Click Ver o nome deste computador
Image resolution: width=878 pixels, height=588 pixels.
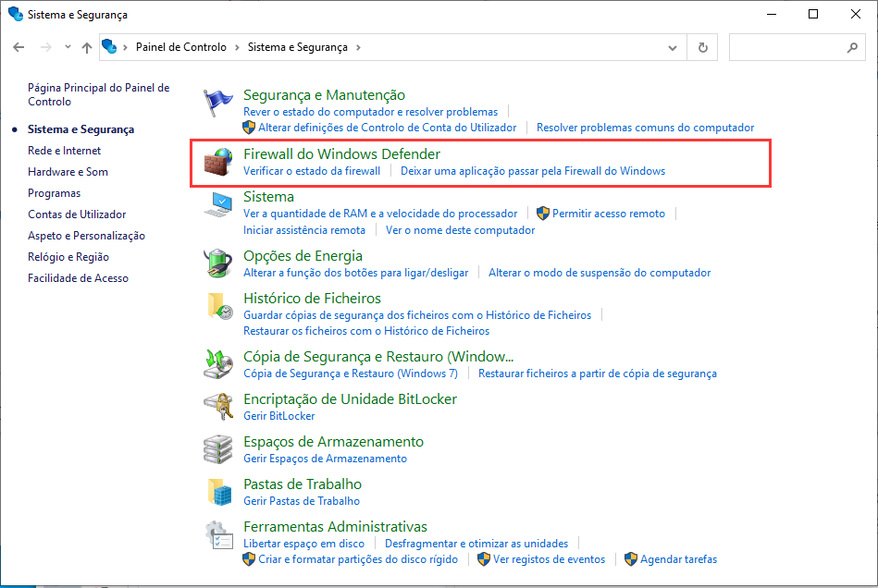click(x=460, y=230)
